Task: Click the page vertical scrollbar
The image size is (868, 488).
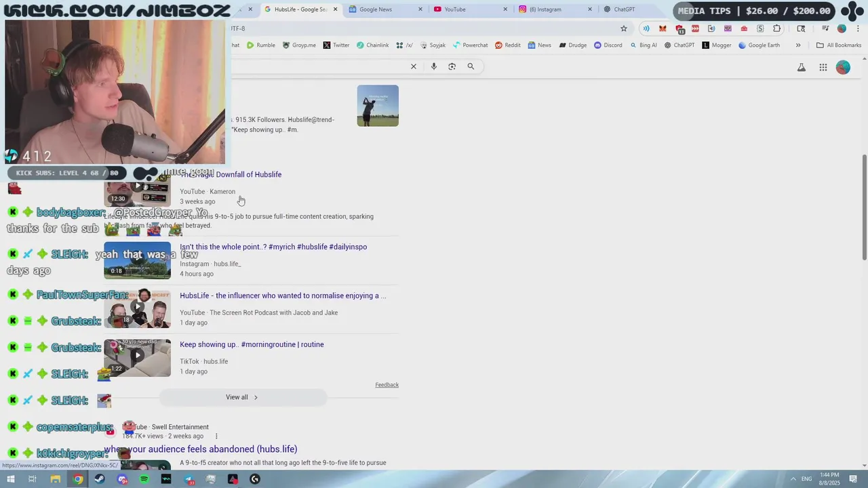Action: coord(864,207)
